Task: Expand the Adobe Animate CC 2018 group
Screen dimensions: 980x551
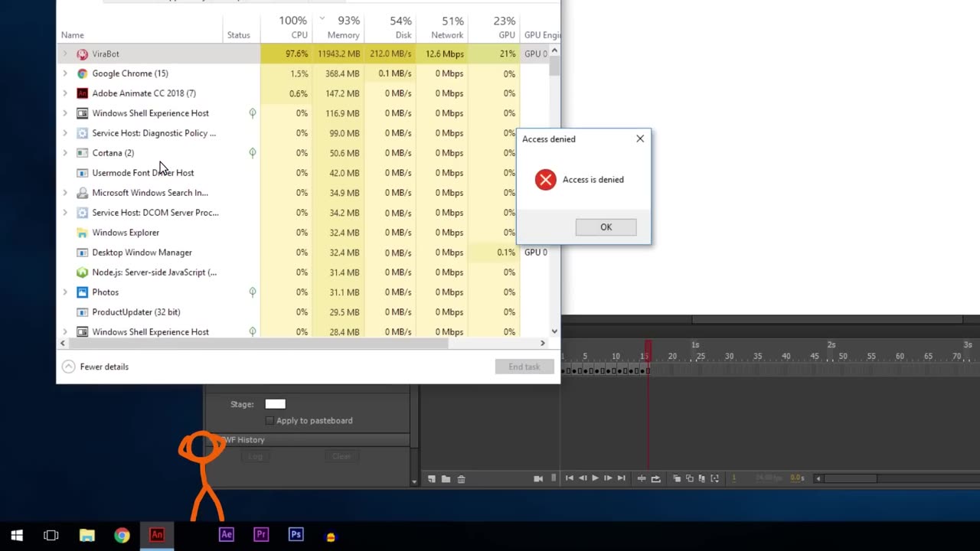Action: 64,93
